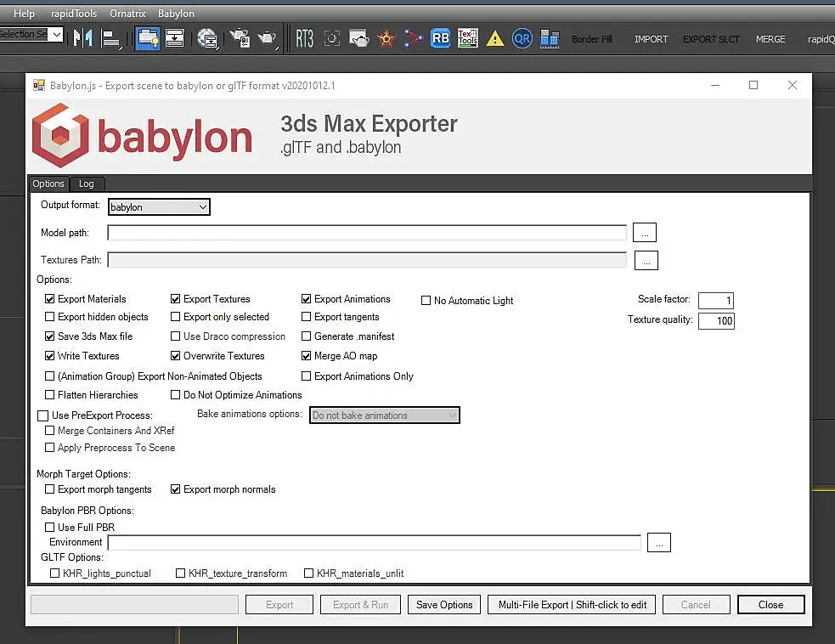Screen dimensions: 835x644
Task: Uncheck Export Materials
Action: (49, 299)
